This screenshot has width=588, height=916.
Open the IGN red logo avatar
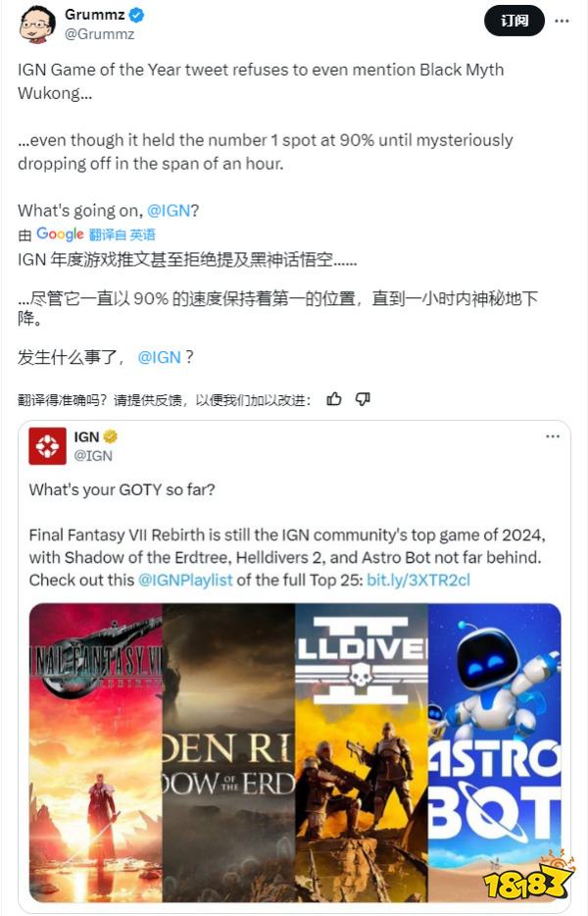[x=47, y=445]
